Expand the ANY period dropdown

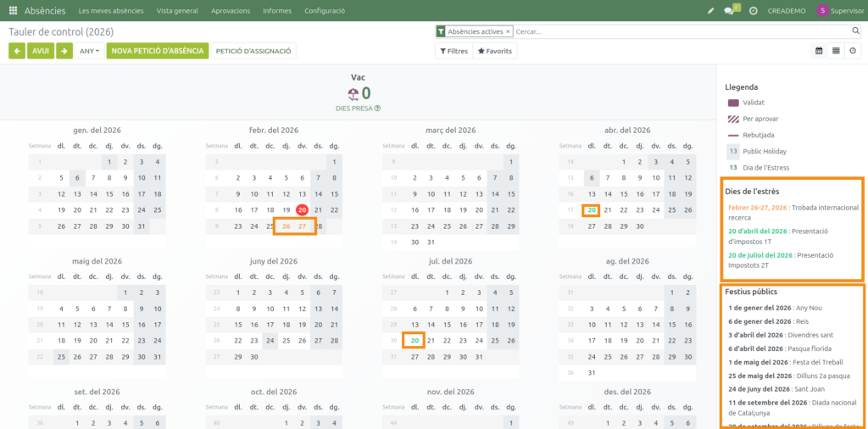[89, 51]
